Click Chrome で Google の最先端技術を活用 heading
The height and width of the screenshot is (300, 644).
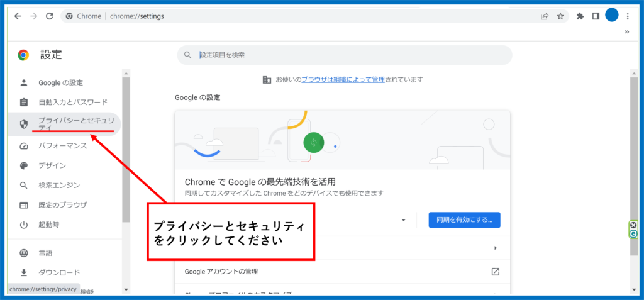(x=260, y=182)
